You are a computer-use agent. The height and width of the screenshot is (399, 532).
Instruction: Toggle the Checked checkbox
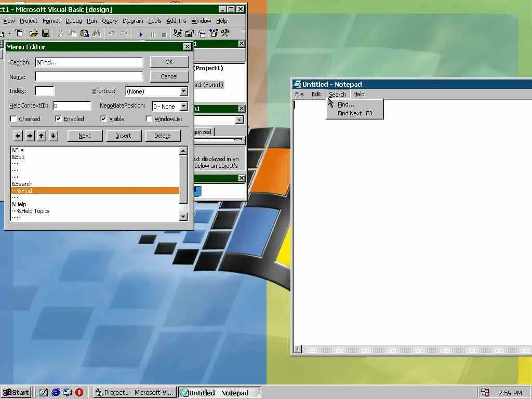[14, 119]
